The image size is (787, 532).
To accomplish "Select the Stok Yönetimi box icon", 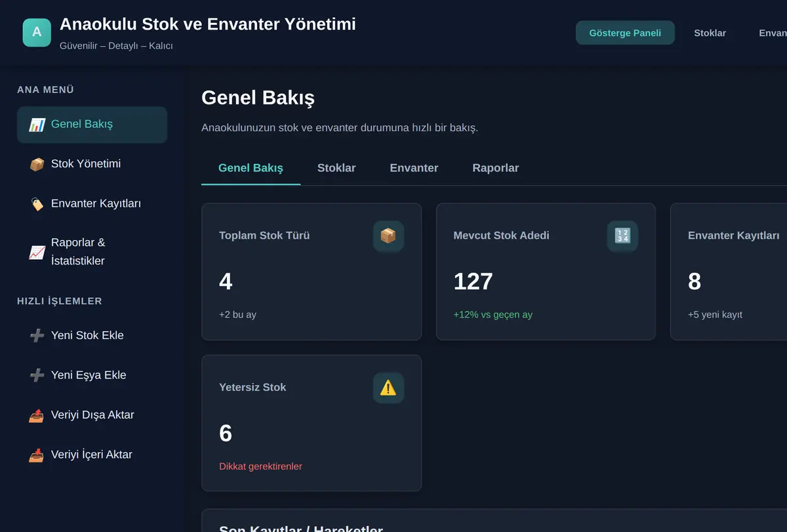I will pyautogui.click(x=37, y=164).
